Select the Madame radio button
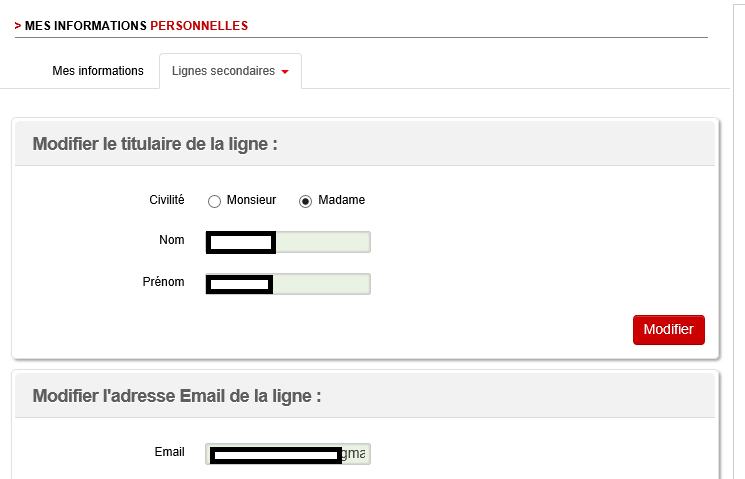745x479 pixels. 306,201
